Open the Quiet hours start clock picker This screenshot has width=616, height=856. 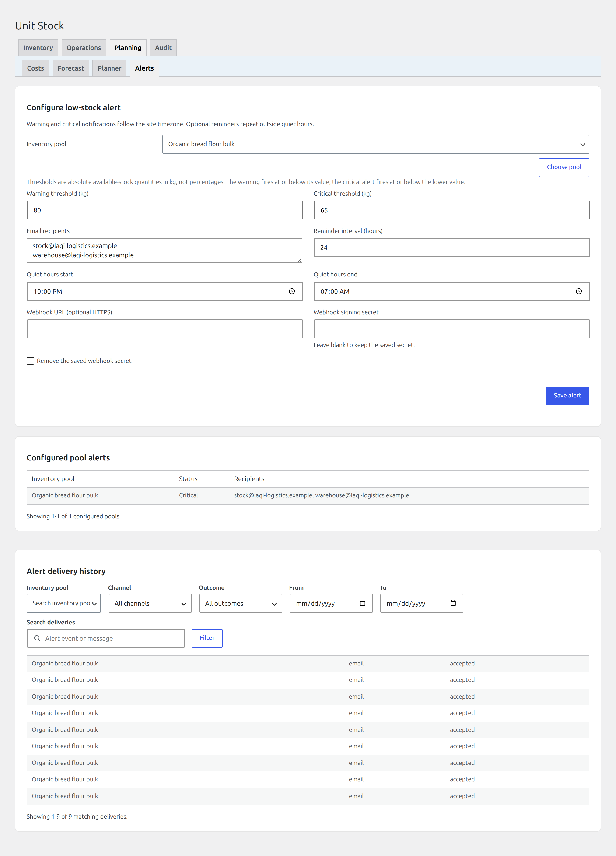(x=292, y=291)
